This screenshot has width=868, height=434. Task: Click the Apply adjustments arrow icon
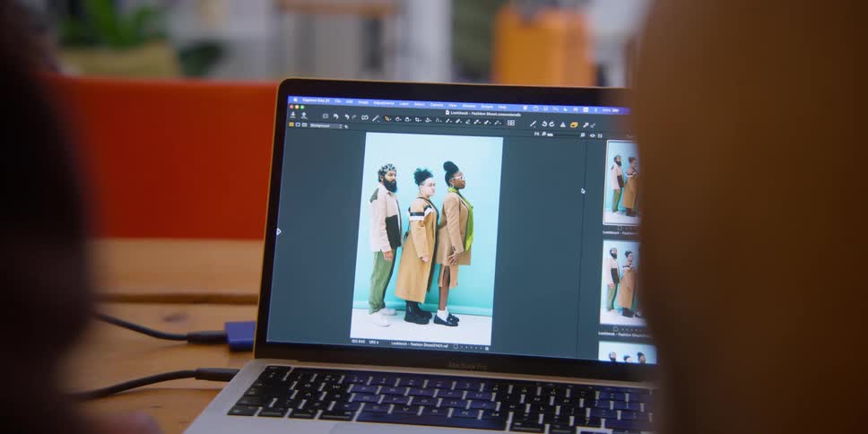click(x=593, y=126)
